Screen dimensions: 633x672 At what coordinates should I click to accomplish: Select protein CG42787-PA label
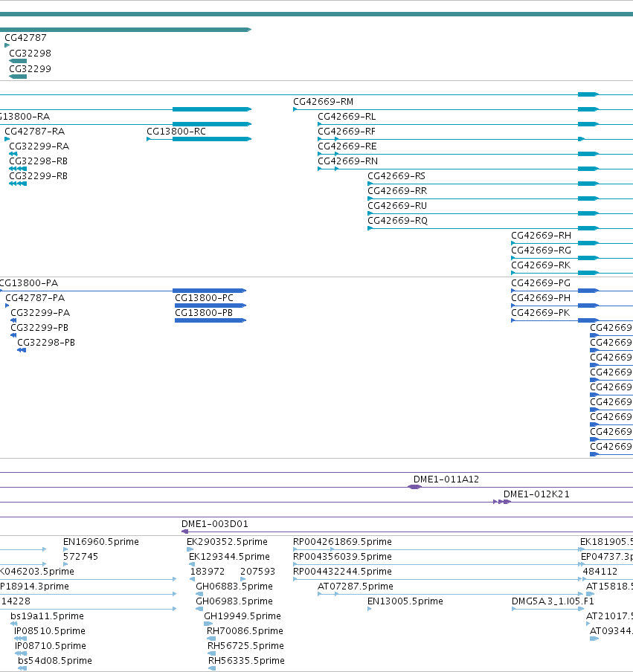pos(35,298)
